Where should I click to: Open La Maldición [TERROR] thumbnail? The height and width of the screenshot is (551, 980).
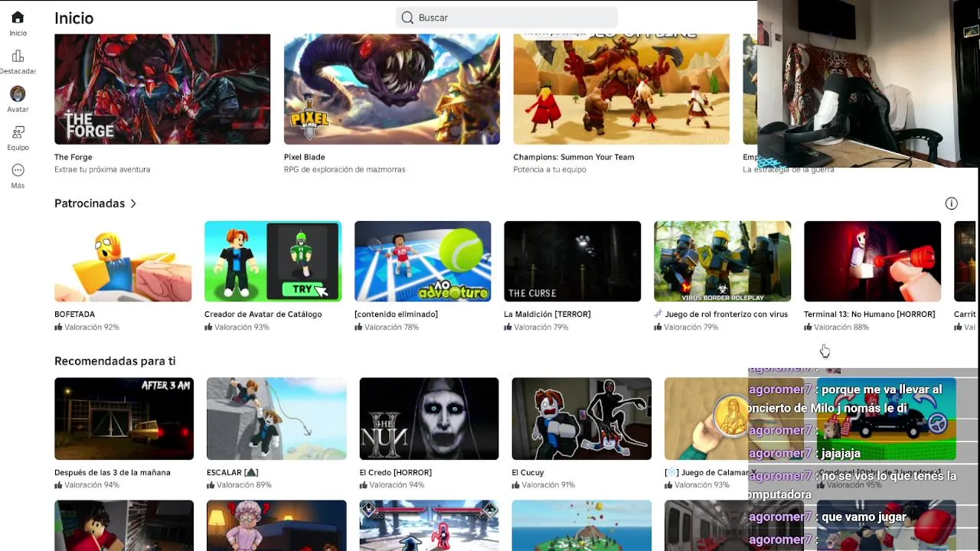pos(573,262)
